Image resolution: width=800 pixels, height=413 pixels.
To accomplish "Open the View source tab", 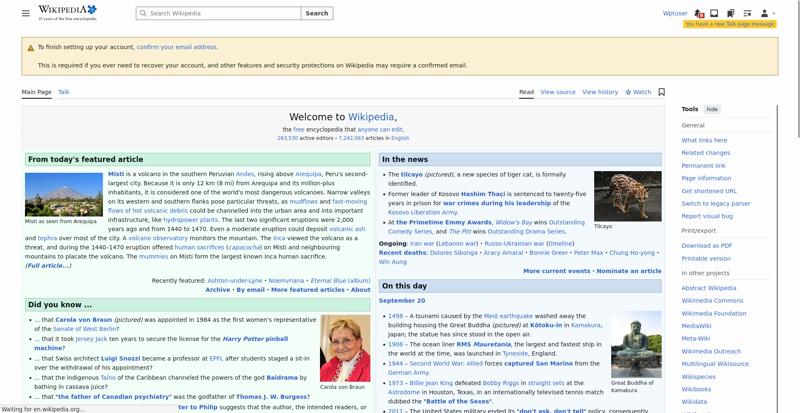I will [x=558, y=92].
